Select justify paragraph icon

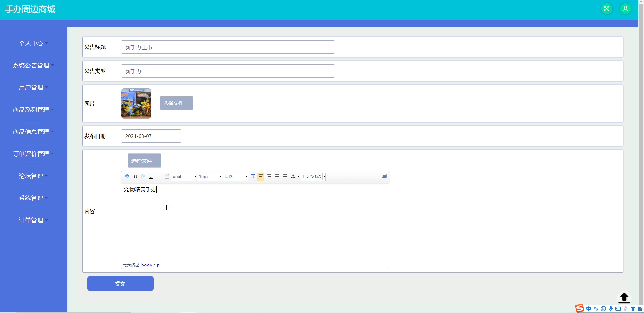(x=285, y=176)
